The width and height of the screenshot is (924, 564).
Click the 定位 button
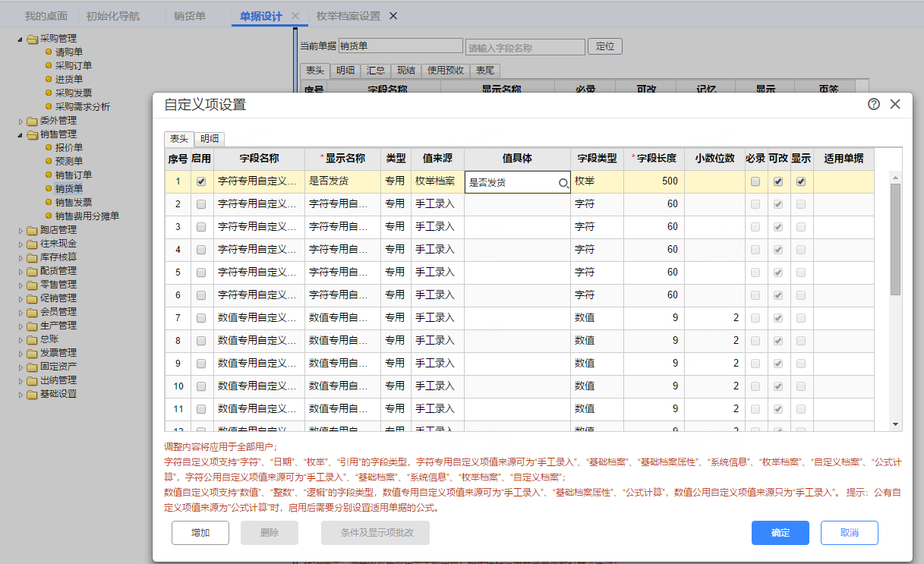coord(605,46)
